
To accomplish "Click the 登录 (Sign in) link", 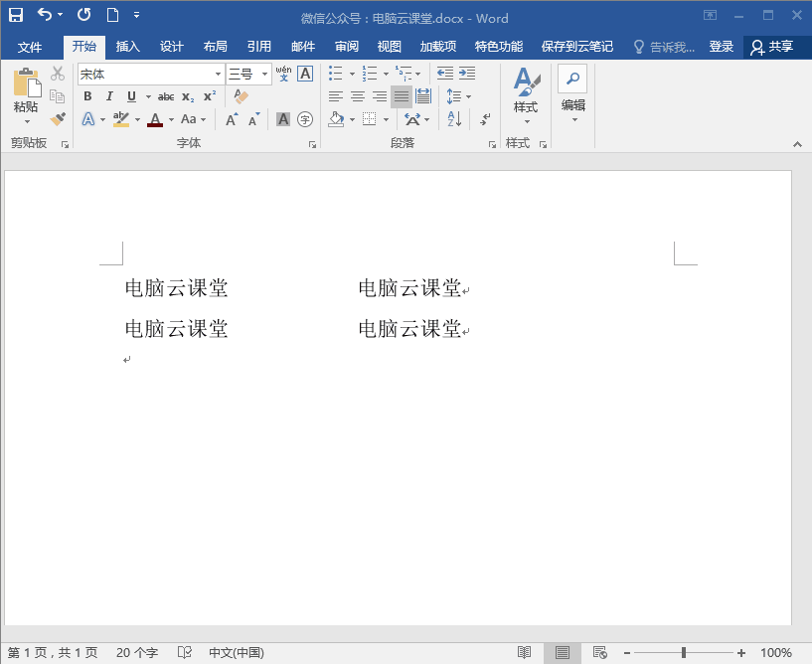I will click(x=721, y=47).
